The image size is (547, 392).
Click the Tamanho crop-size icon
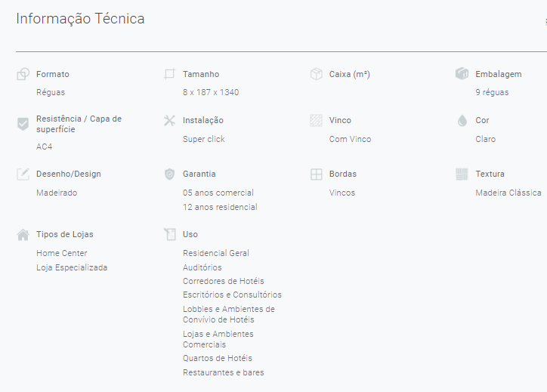169,74
